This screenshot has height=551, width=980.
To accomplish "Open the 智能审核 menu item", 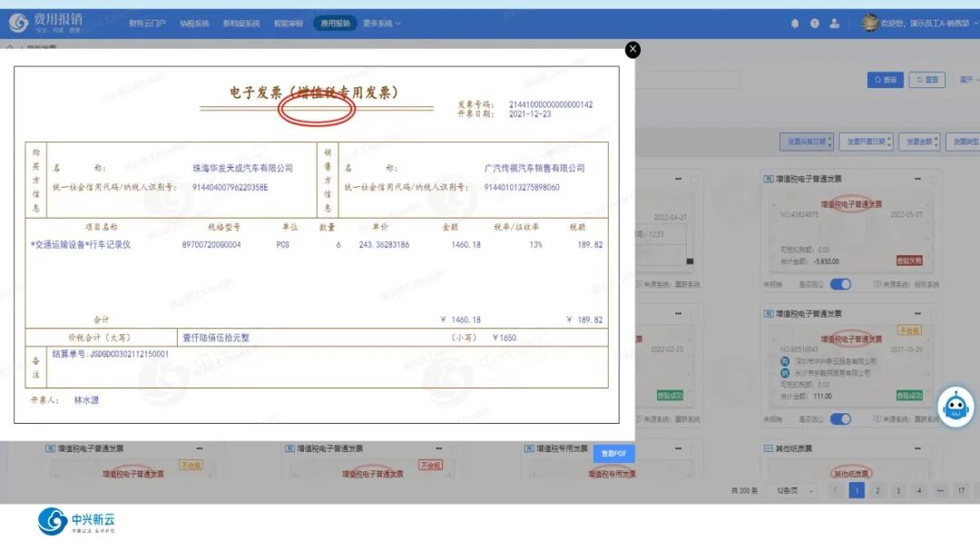I will (289, 24).
